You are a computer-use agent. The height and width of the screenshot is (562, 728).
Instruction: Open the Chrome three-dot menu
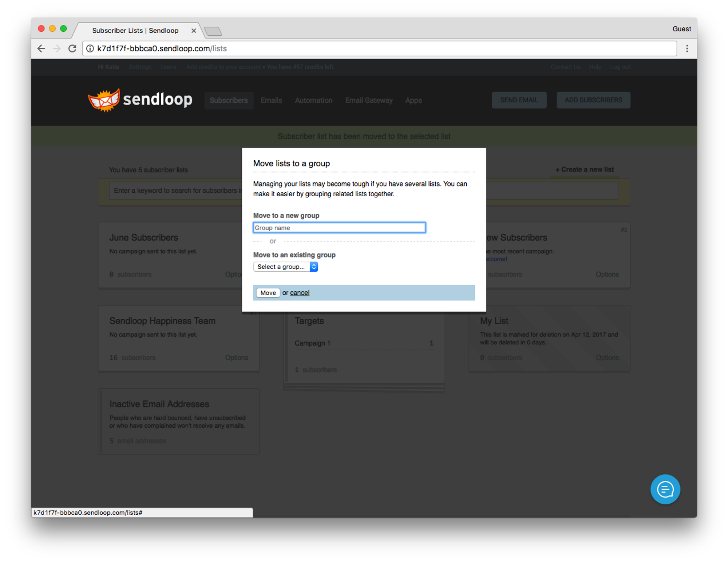coord(687,48)
